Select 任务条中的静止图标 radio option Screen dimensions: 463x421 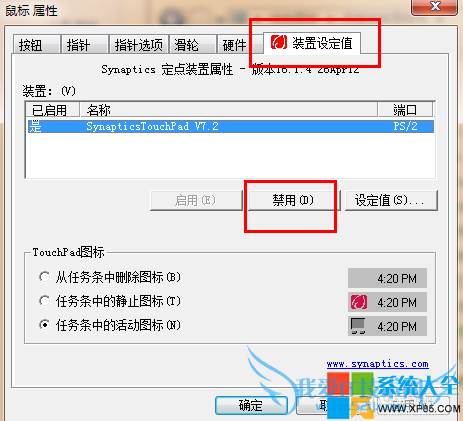coord(45,301)
